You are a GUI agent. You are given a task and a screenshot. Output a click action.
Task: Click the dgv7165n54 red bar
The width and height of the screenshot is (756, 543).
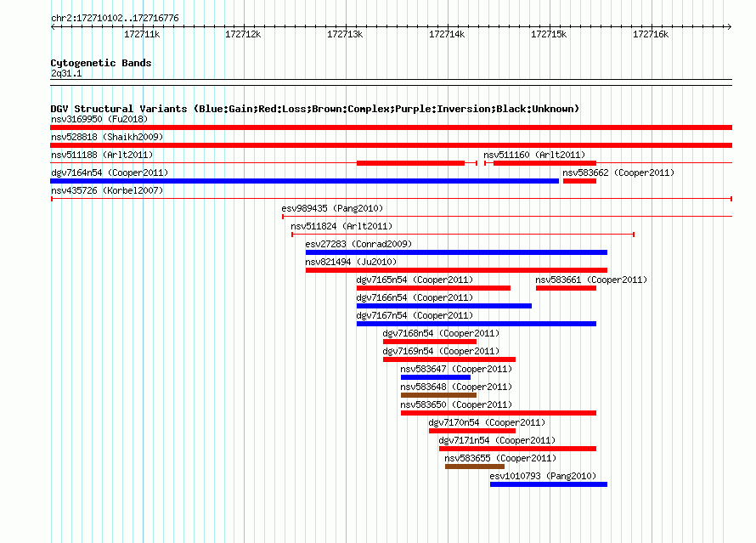433,288
